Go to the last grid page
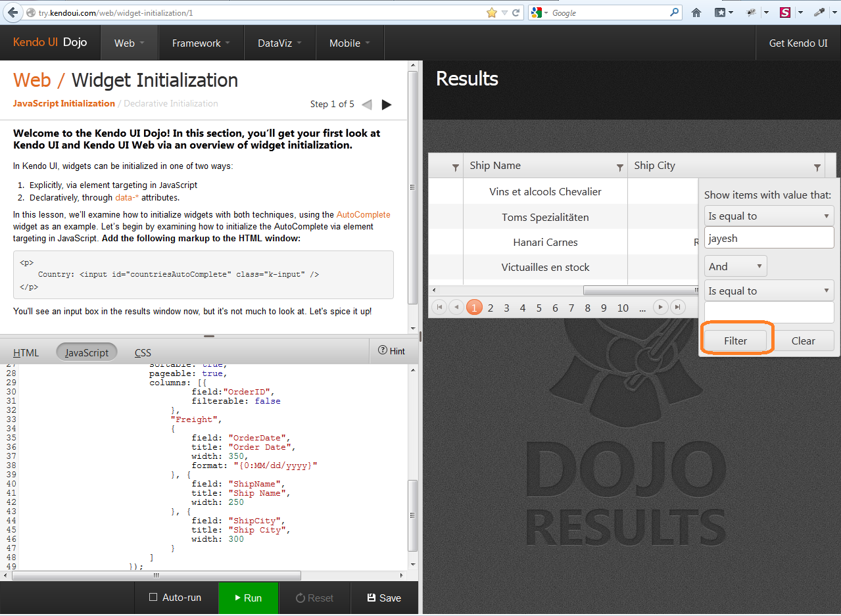The width and height of the screenshot is (841, 616). point(678,307)
